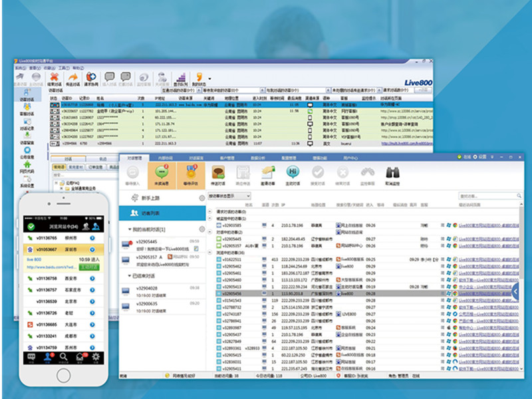
Task: Tap the mail icon with badge on phone
Action: tap(80, 356)
